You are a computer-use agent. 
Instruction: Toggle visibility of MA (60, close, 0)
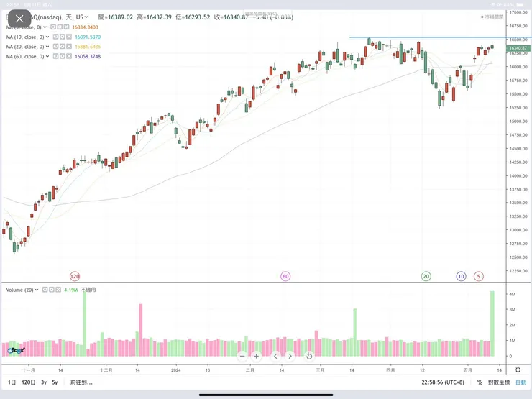(55, 56)
